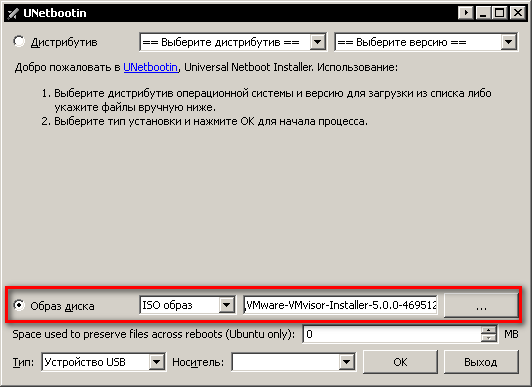Screen dimensions: 532x387
Task: Select the Образ диска radio button
Action: pos(19,305)
